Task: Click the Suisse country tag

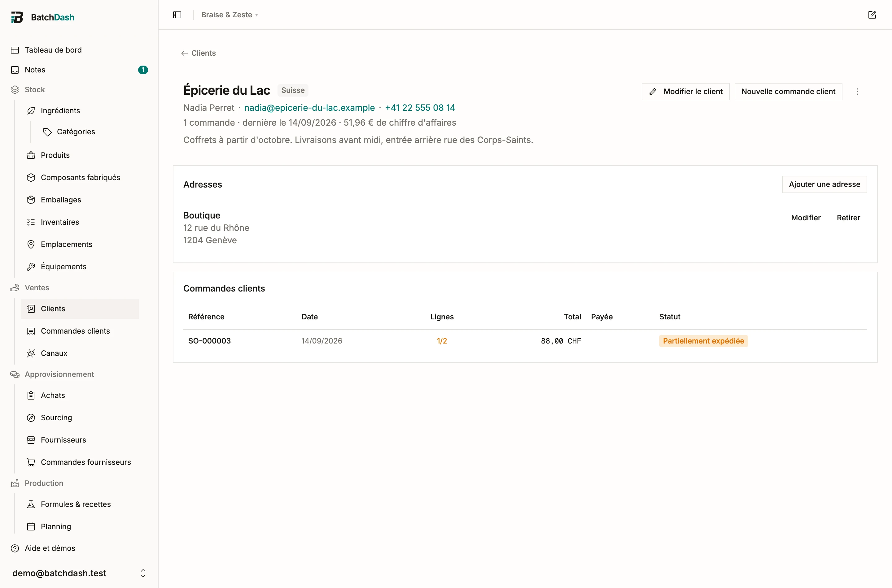Action: pyautogui.click(x=293, y=90)
